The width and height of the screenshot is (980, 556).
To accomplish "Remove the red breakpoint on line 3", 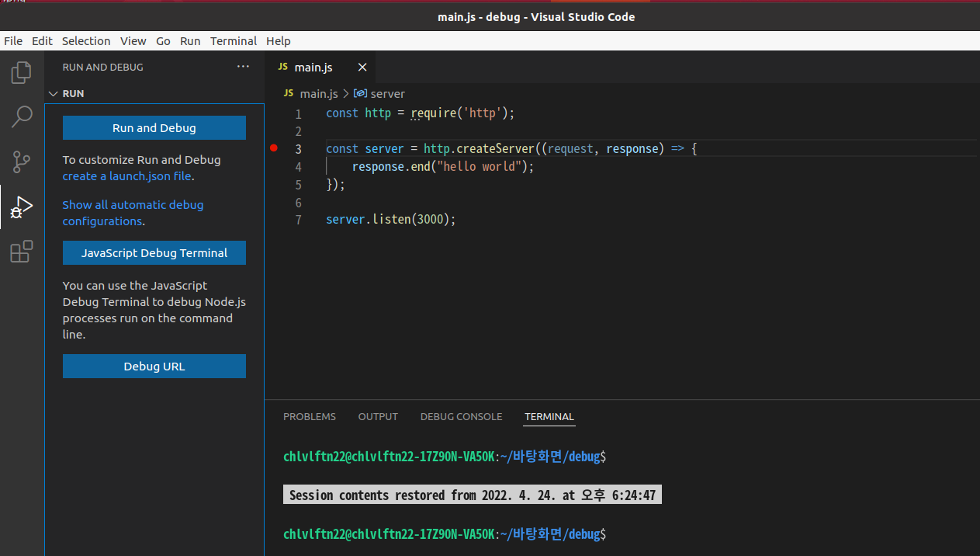I will pyautogui.click(x=274, y=148).
